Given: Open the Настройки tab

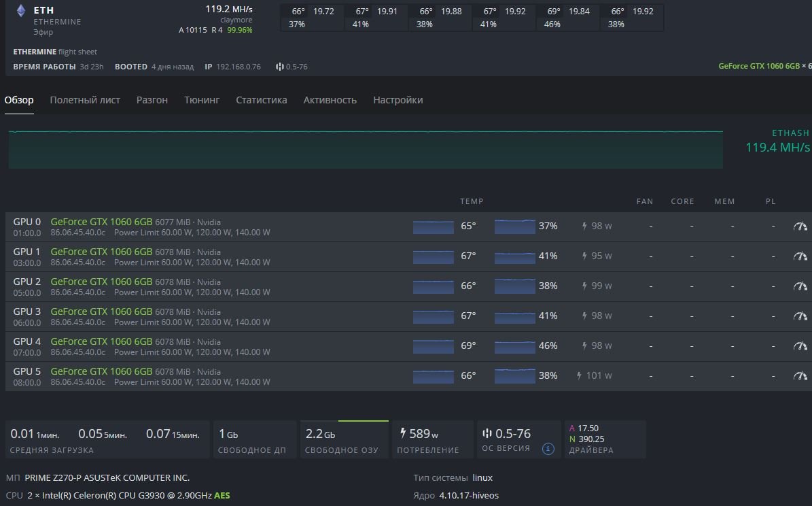Looking at the screenshot, I should (398, 100).
